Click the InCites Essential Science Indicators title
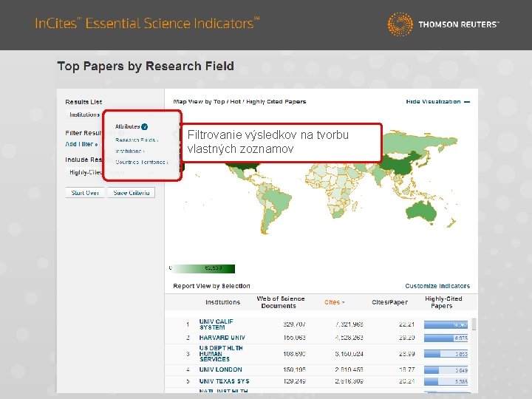 click(x=147, y=23)
